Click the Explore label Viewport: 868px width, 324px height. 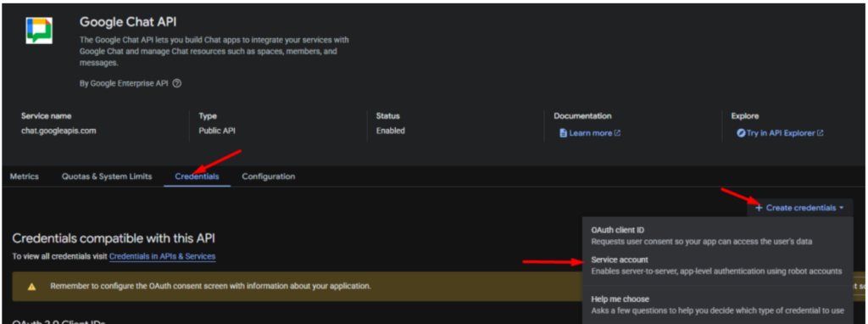click(x=745, y=116)
